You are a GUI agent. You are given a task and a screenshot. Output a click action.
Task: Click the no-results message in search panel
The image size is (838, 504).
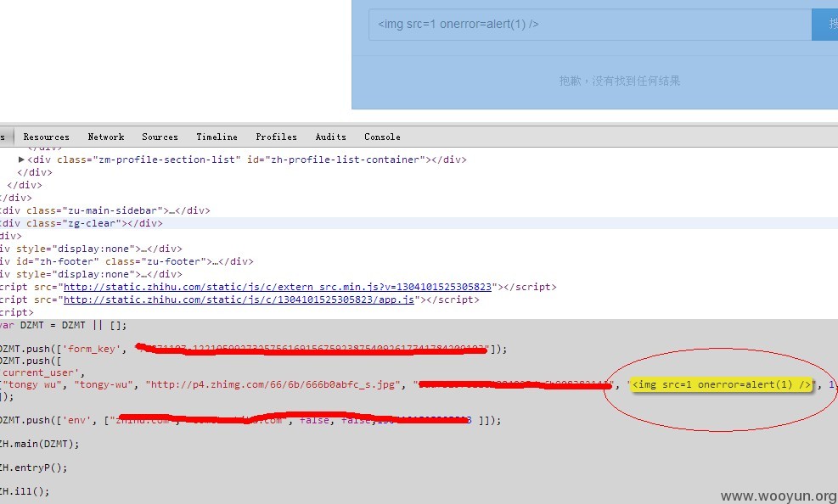(x=620, y=81)
